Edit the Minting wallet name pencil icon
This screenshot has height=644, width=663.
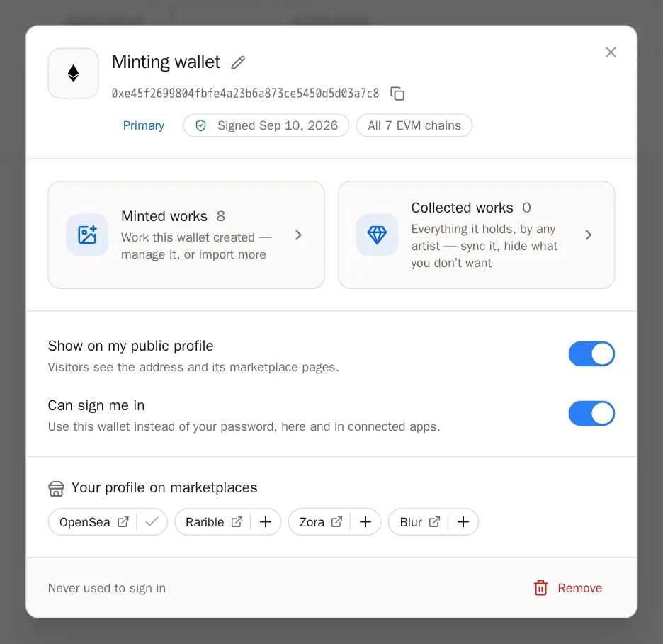[x=238, y=62]
